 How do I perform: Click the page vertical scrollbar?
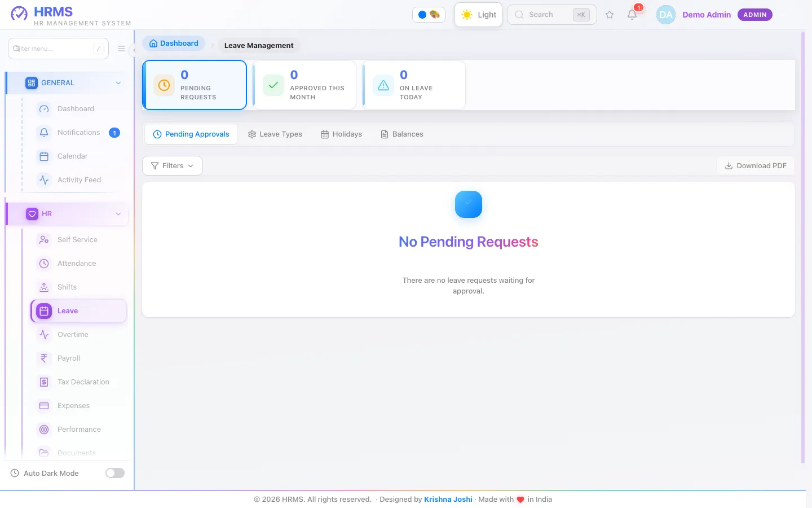[803, 248]
